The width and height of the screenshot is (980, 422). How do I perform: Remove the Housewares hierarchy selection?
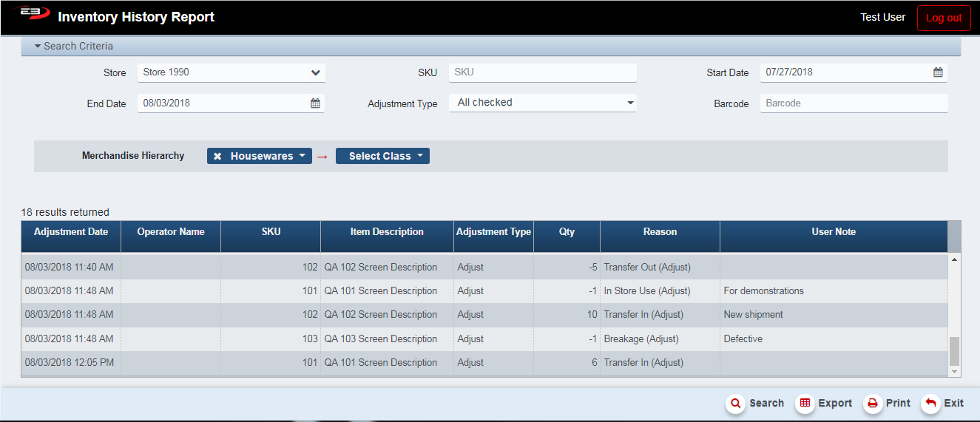click(x=217, y=157)
